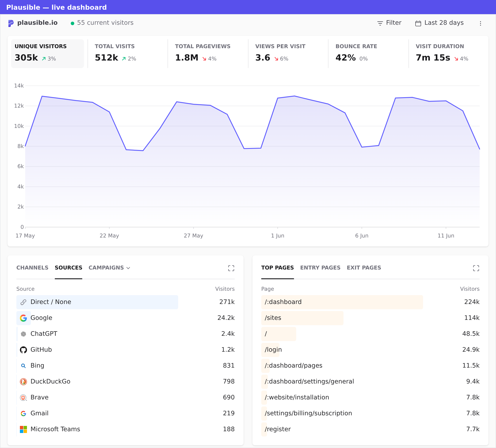Click the Filter lines icon
The width and height of the screenshot is (496, 448).
tap(380, 23)
